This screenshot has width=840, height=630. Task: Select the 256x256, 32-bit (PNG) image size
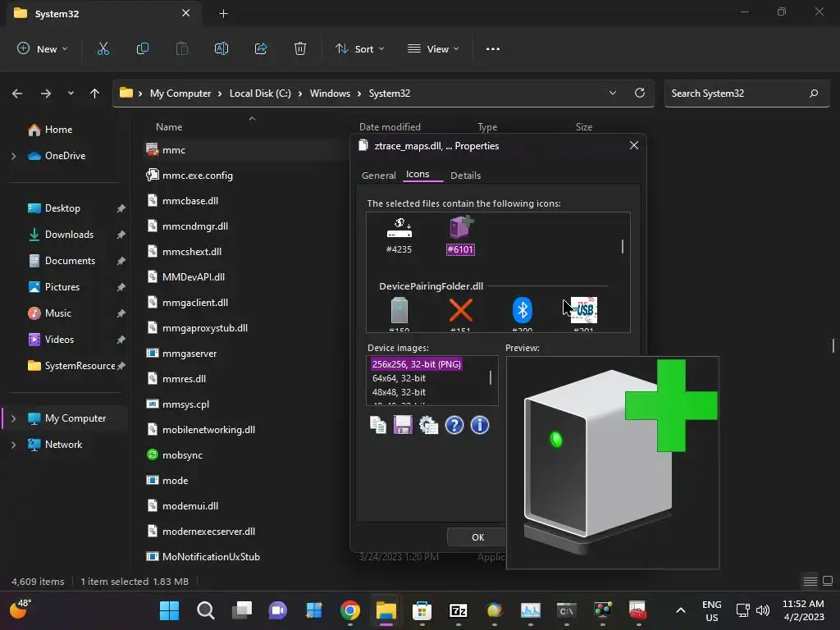tap(416, 363)
